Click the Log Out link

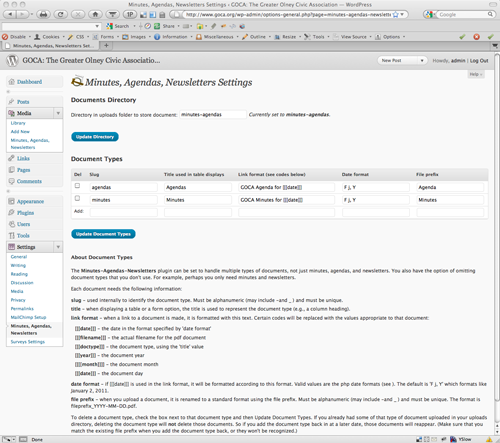[479, 61]
